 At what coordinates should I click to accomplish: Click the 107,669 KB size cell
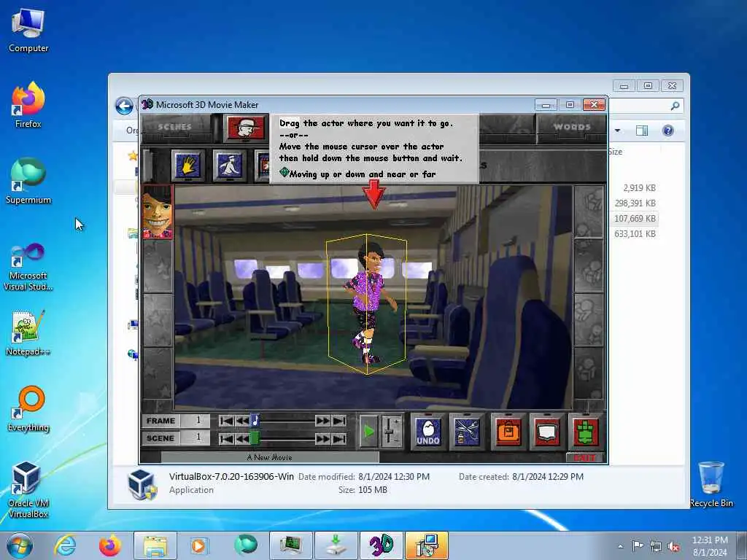[635, 219]
